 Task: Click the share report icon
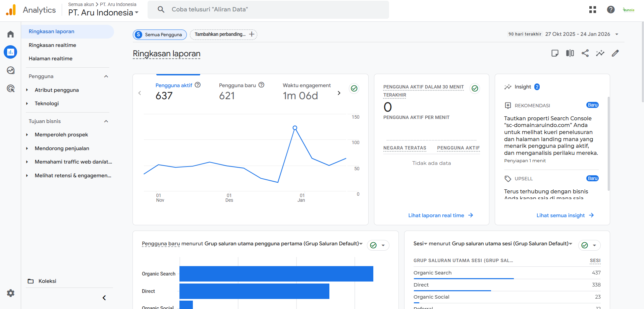click(x=585, y=53)
